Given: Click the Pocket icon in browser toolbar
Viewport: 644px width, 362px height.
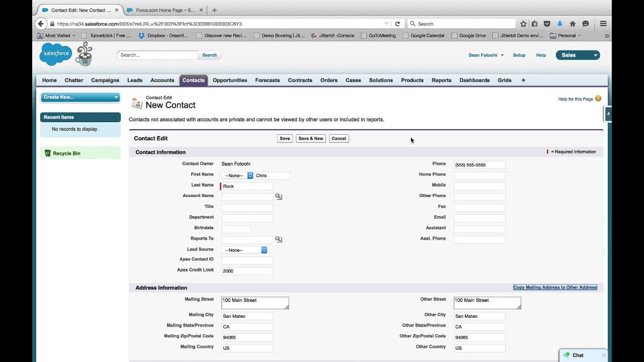Looking at the screenshot, I should tap(547, 24).
